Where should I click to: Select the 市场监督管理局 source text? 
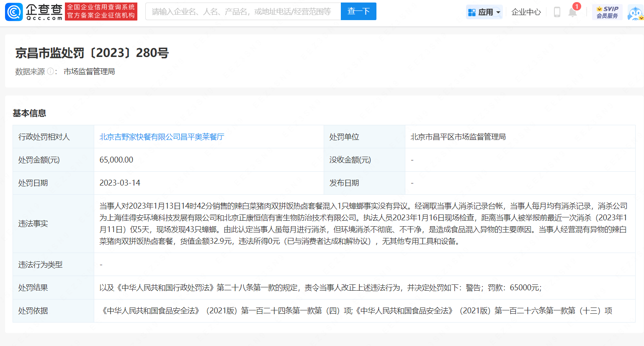click(x=89, y=72)
